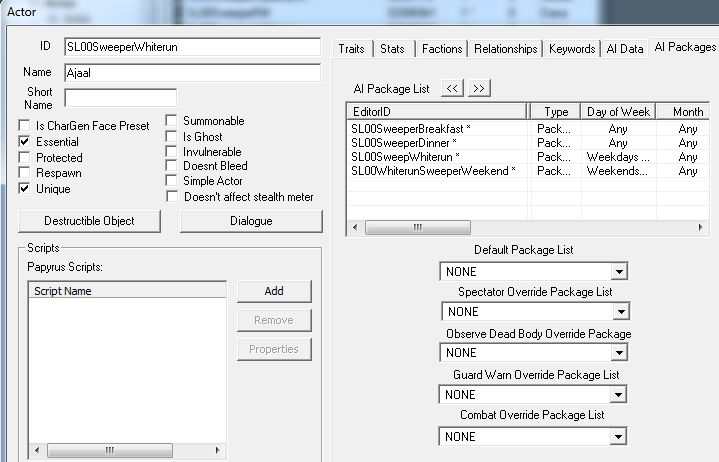Viewport: 719px width, 462px height.
Task: Toggle the Is CharGen Face Preset checkbox
Action: pyautogui.click(x=24, y=126)
